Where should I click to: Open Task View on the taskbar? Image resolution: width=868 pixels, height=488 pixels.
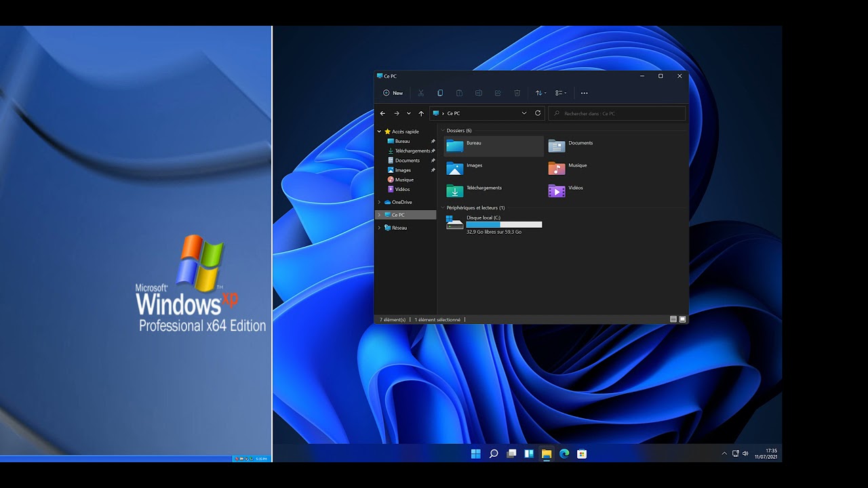click(511, 453)
